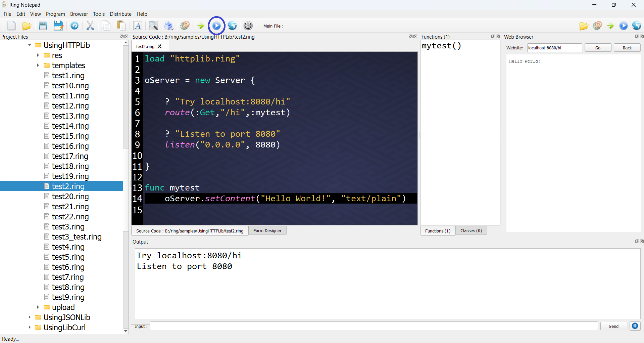Toggle undock of the Project Files panel
644x343 pixels.
(121, 37)
